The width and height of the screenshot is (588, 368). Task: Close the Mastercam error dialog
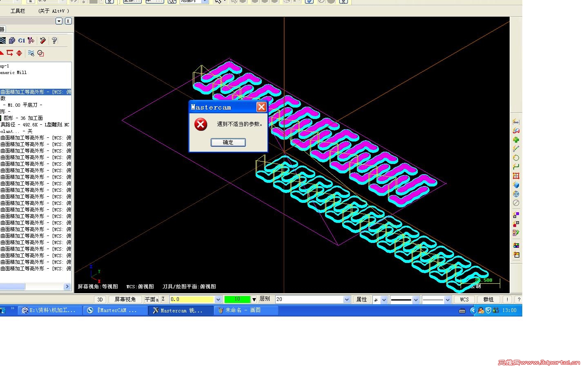[261, 107]
